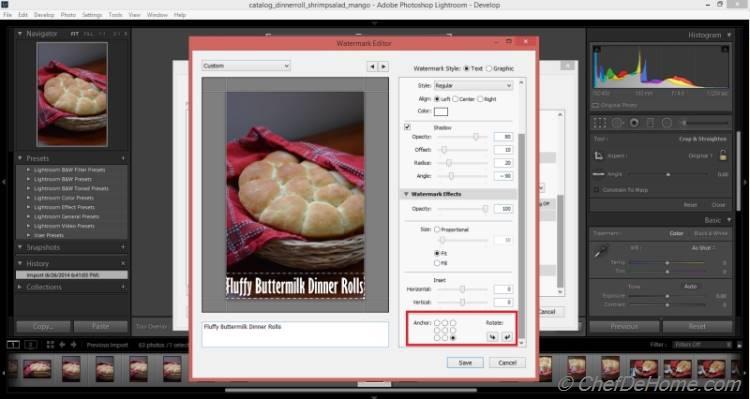Screen dimensions: 750x399
Task: Click the Paste button in left panel
Action: pyautogui.click(x=100, y=326)
